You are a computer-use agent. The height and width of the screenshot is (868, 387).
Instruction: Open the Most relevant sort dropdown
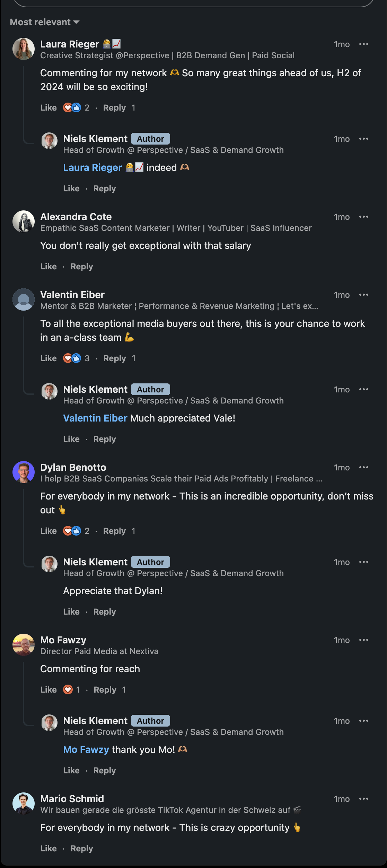tap(45, 22)
